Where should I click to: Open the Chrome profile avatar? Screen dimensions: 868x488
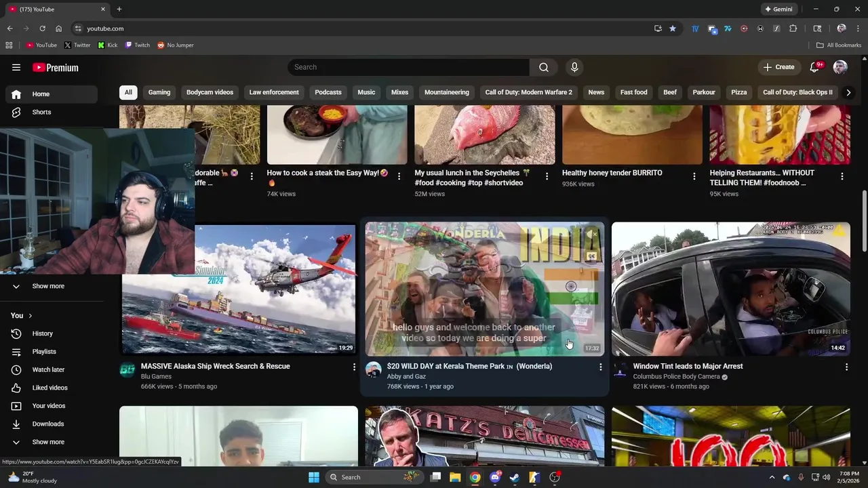tap(842, 28)
